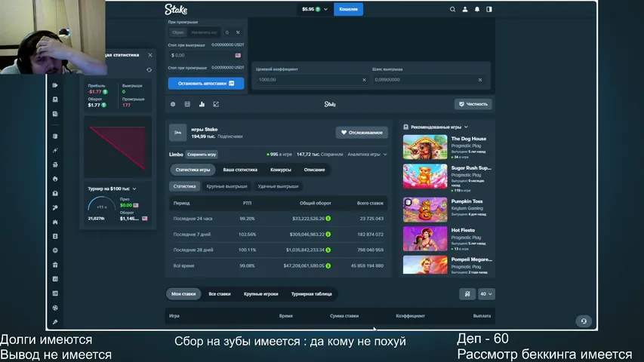Close the live statistics panel

[150, 54]
